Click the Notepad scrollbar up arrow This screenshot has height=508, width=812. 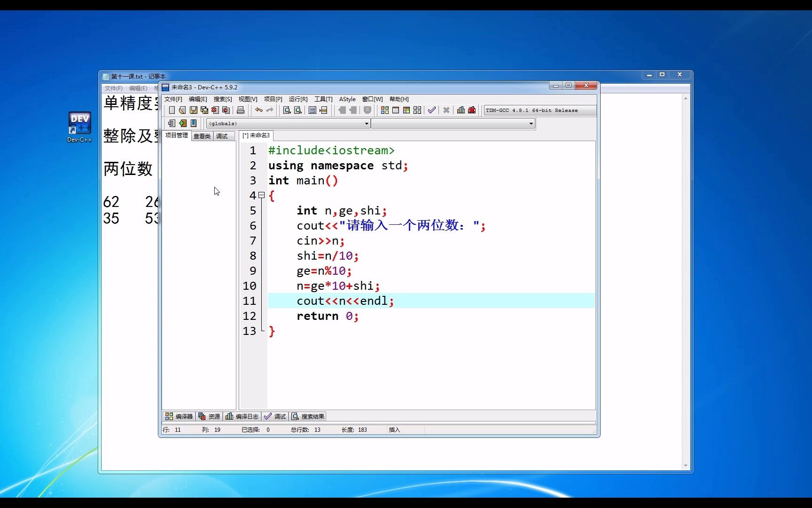coord(686,98)
